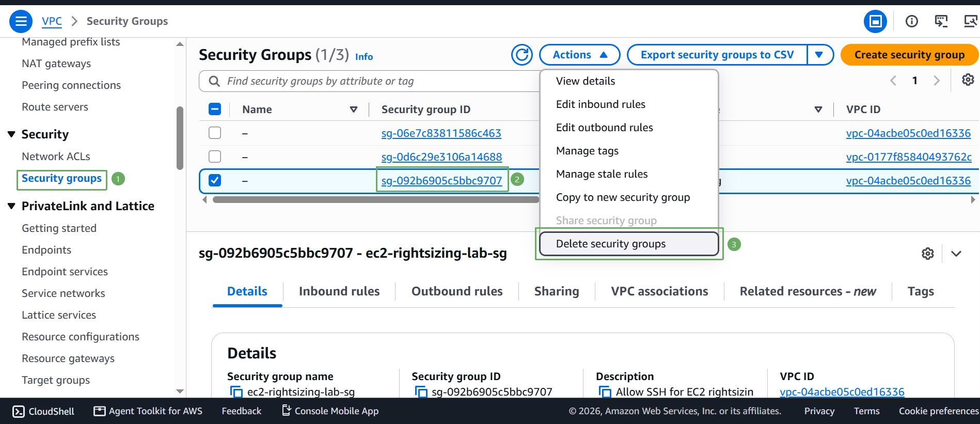Screen dimensions: 980x424
Task: Open the Sharing tab
Action: click(557, 291)
